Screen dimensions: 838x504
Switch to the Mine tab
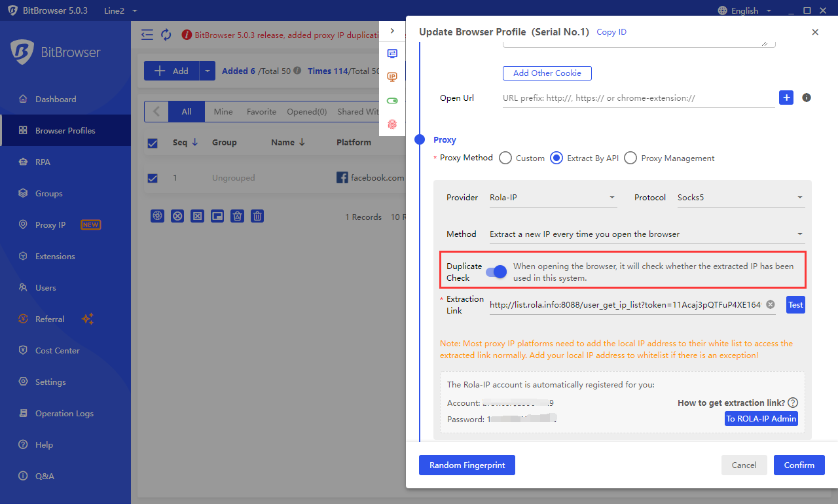coord(223,112)
